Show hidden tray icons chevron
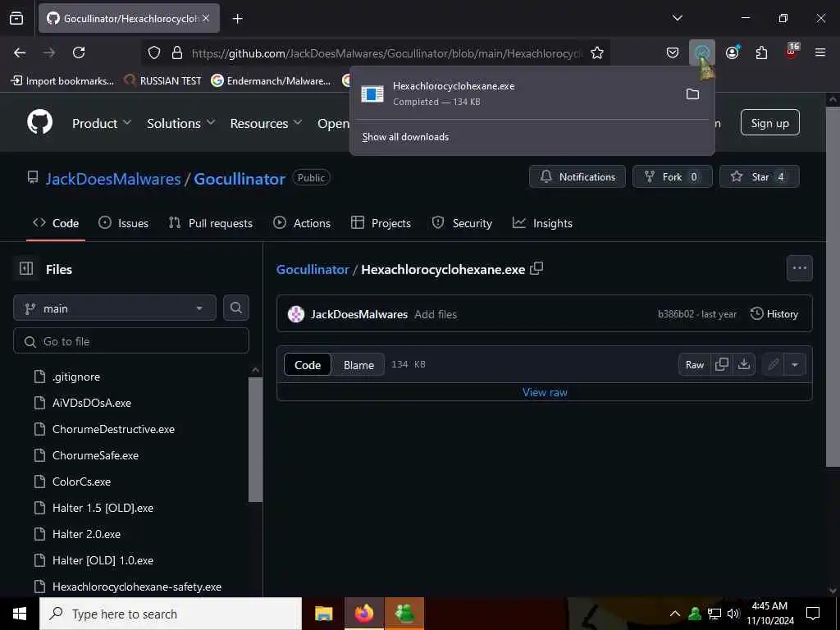The image size is (840, 630). pyautogui.click(x=675, y=614)
